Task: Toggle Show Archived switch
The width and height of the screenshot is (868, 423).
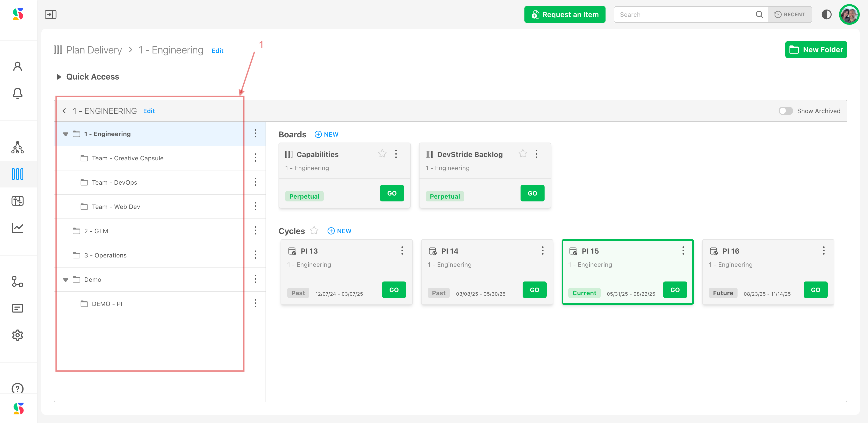Action: (x=785, y=111)
